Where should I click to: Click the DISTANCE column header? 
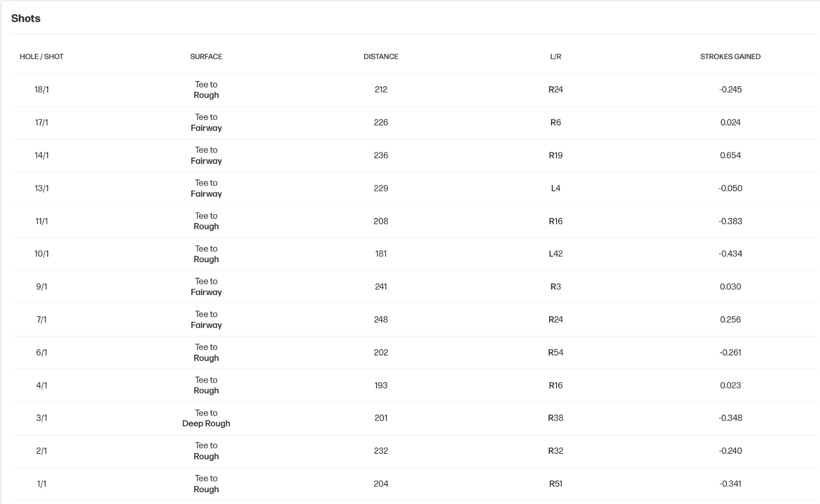(x=381, y=56)
